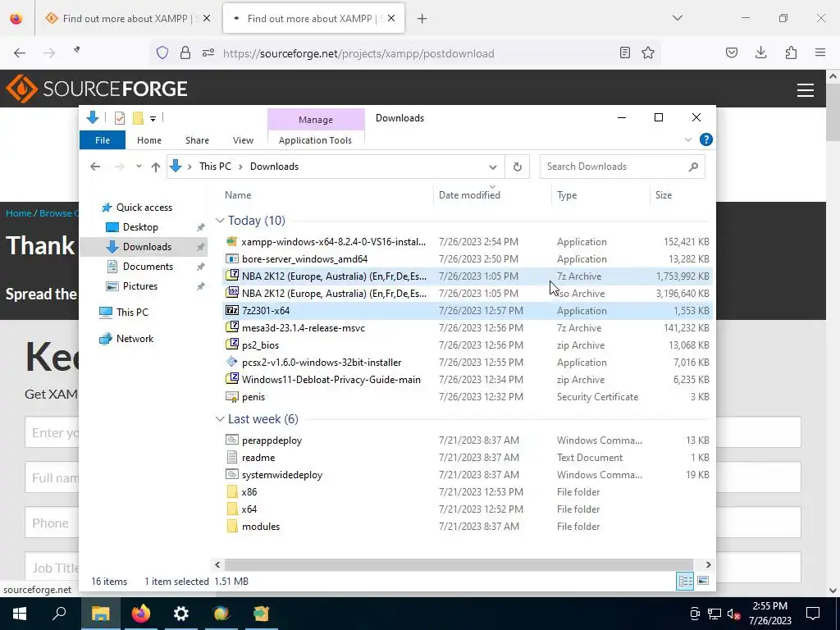
Task: Select the 7z2301-x64 application file
Action: point(467,311)
